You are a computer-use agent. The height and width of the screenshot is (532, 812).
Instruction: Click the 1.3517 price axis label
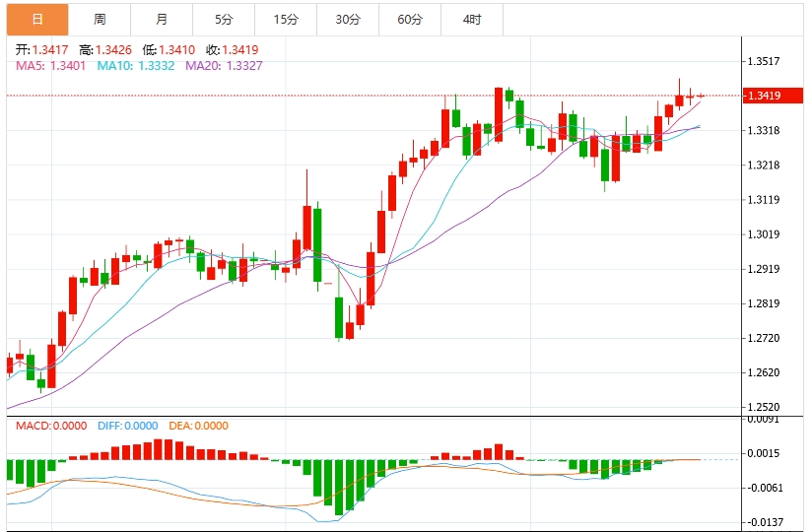(764, 61)
